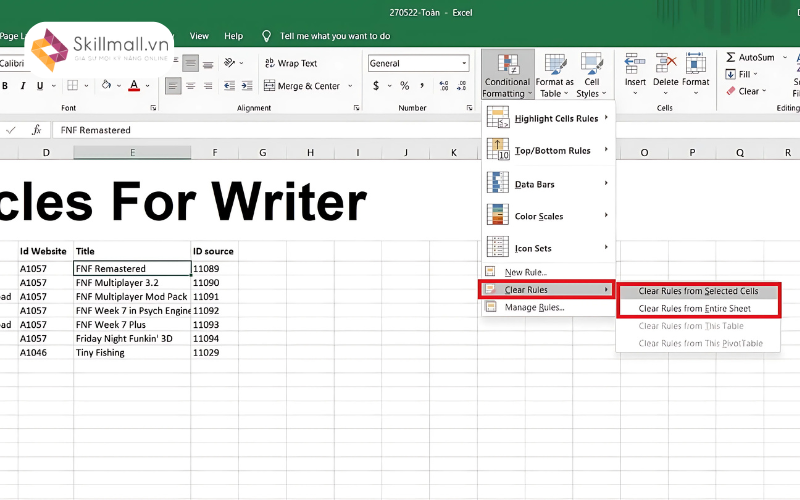This screenshot has height=500, width=800.
Task: Open Highlight Cells Rules submenu
Action: coord(548,118)
